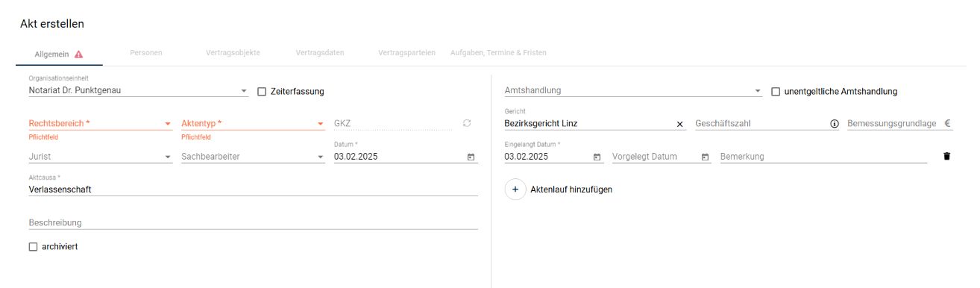Click into the Bemerkung text field
The height and width of the screenshot is (288, 980).
(823, 157)
